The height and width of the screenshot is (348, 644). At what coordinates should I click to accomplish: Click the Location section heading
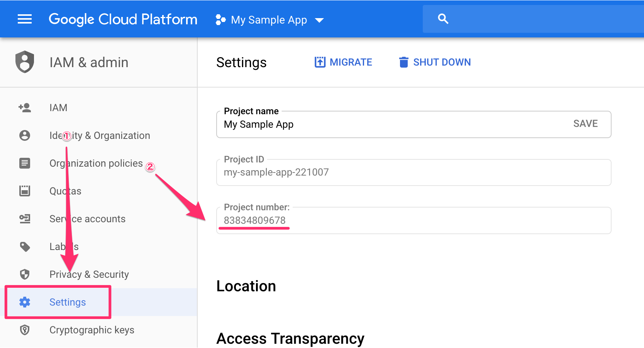246,286
